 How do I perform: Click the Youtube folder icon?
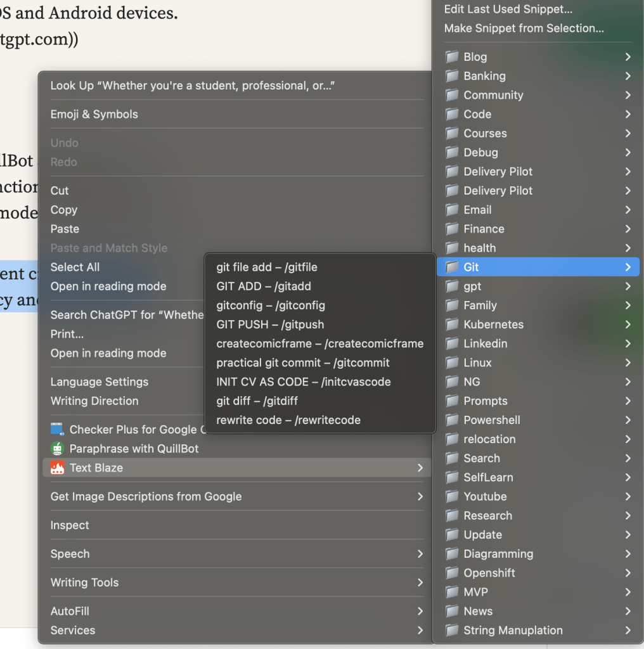pos(452,496)
